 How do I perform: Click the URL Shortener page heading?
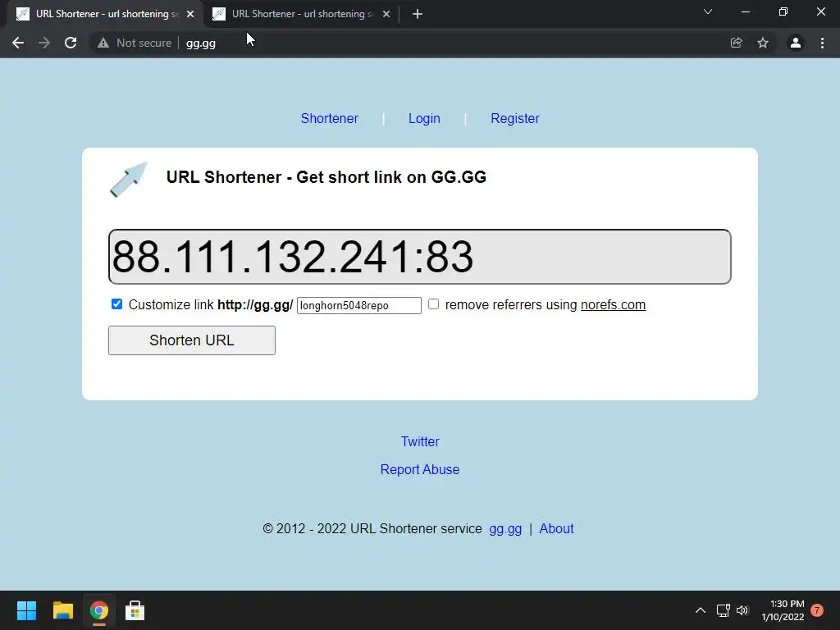tap(326, 177)
